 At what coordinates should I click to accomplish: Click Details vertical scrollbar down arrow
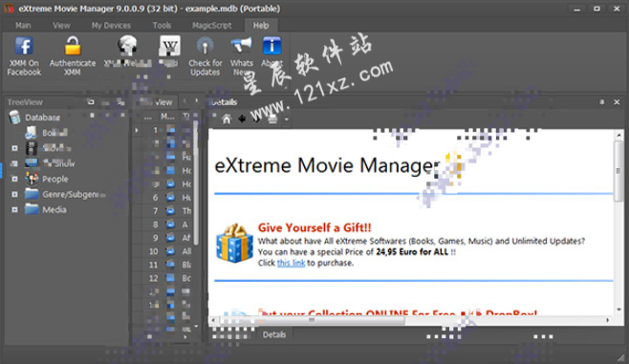pos(619,310)
